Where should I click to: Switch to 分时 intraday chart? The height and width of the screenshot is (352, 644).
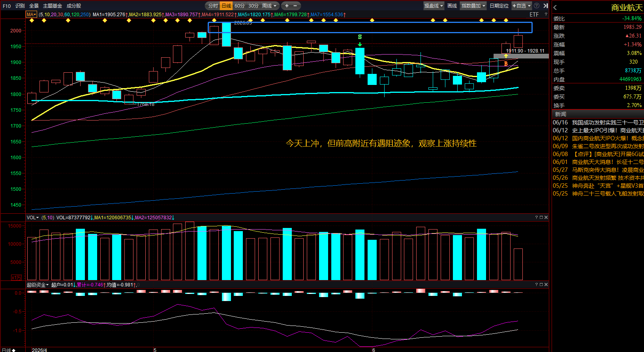213,6
